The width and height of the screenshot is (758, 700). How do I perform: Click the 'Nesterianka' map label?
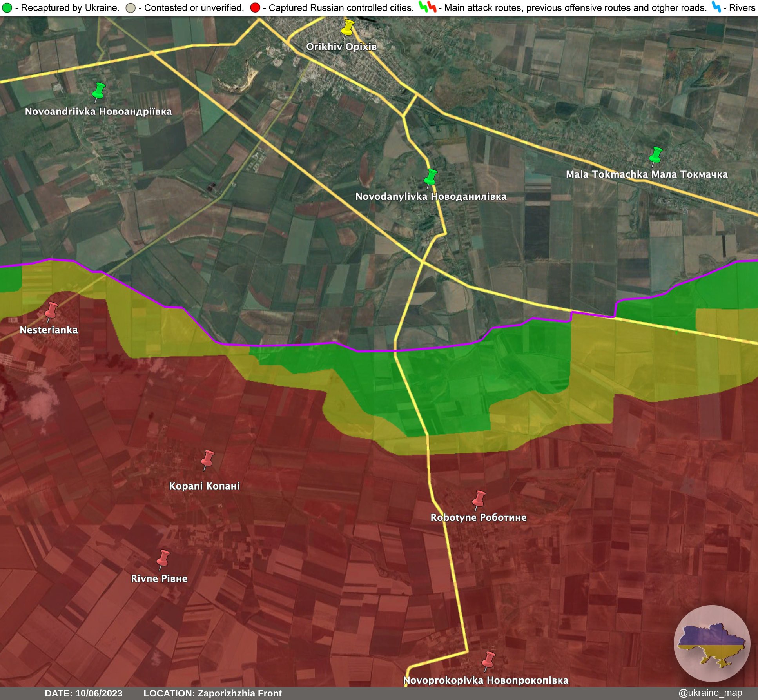coord(49,330)
